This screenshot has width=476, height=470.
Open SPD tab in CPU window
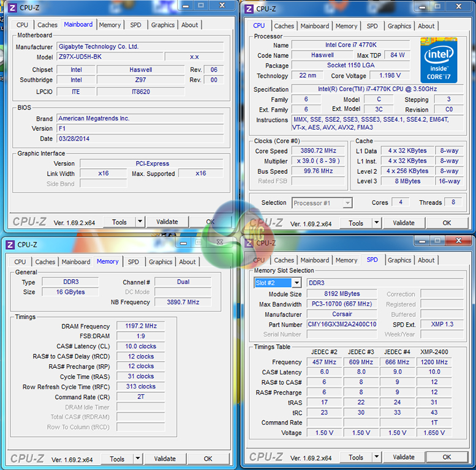pyautogui.click(x=372, y=26)
